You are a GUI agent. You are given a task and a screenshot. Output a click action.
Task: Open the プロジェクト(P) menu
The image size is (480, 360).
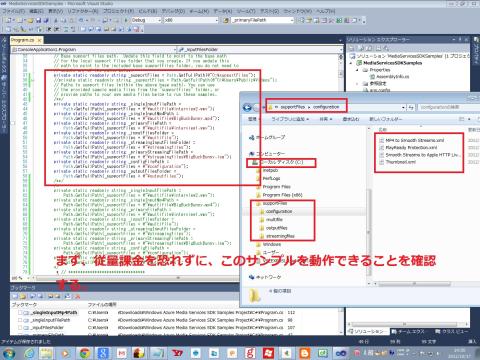coord(118,11)
